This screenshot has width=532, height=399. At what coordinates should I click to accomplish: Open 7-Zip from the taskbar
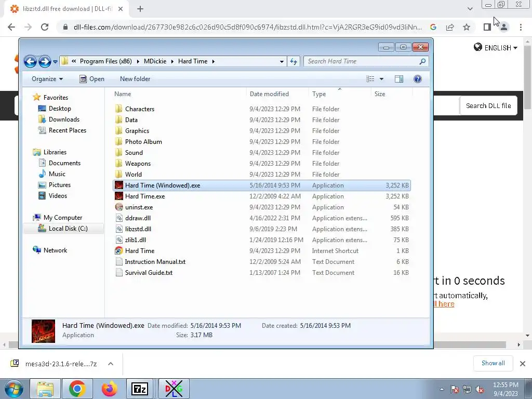pos(139,389)
